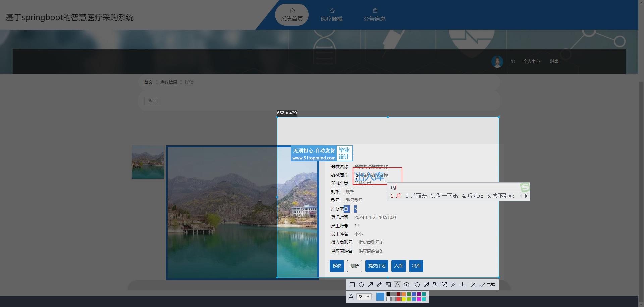Save screenshot with download icon
Viewport: 644px width, 307px height.
coord(462,285)
